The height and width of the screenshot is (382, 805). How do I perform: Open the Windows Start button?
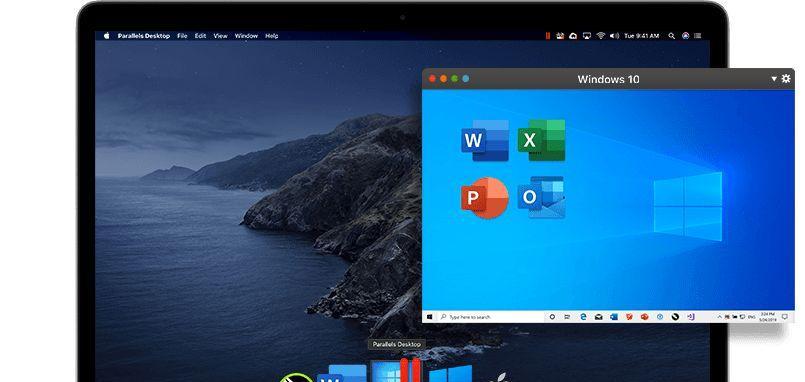pyautogui.click(x=429, y=317)
